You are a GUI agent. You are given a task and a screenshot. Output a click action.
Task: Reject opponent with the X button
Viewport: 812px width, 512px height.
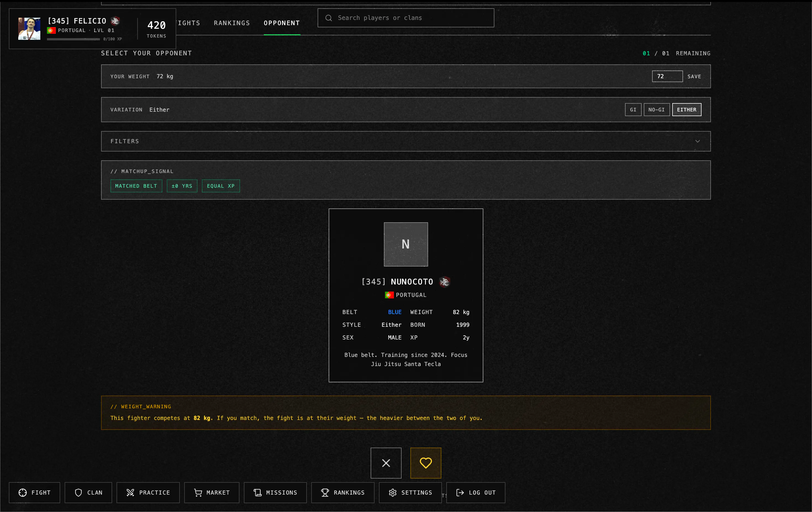(x=386, y=463)
